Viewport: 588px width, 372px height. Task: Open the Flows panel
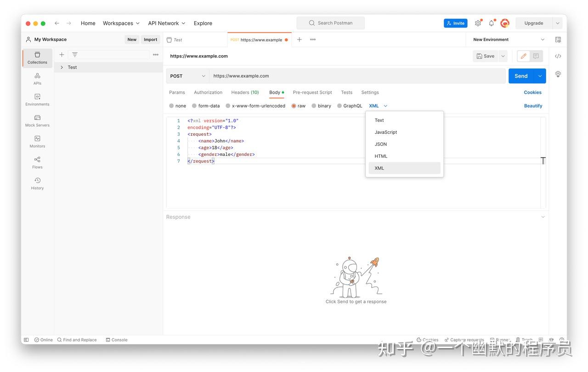tap(37, 163)
